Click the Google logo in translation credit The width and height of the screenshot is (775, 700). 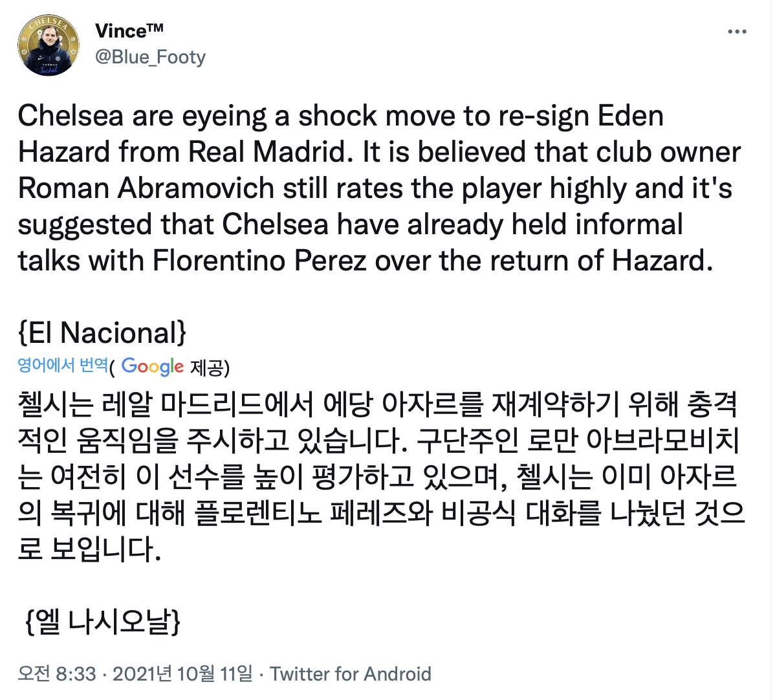pos(153,366)
